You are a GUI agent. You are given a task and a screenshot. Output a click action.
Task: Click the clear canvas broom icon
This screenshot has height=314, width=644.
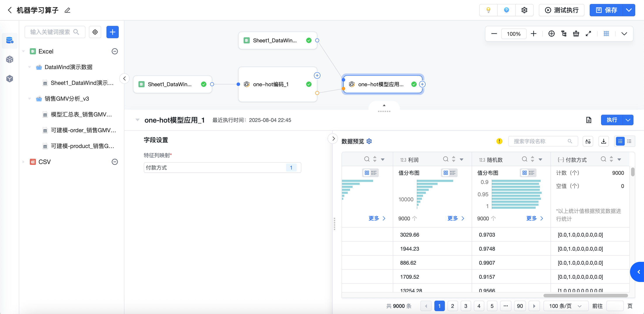576,34
